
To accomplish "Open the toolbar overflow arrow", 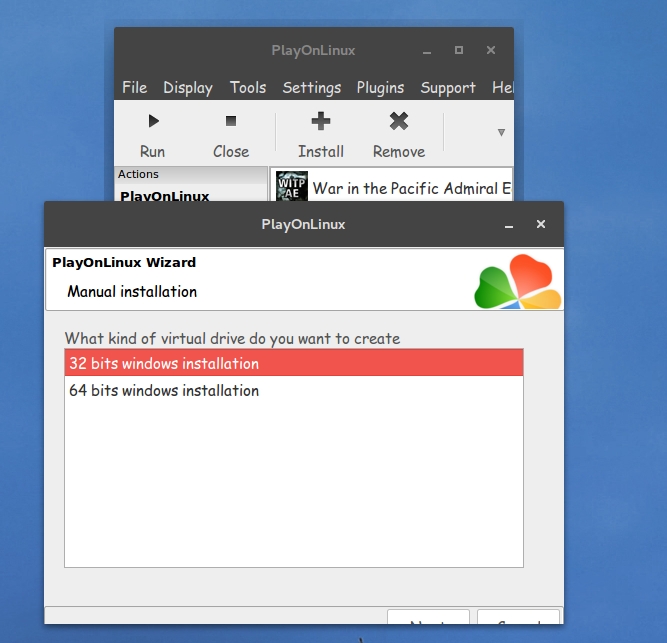I will (502, 133).
